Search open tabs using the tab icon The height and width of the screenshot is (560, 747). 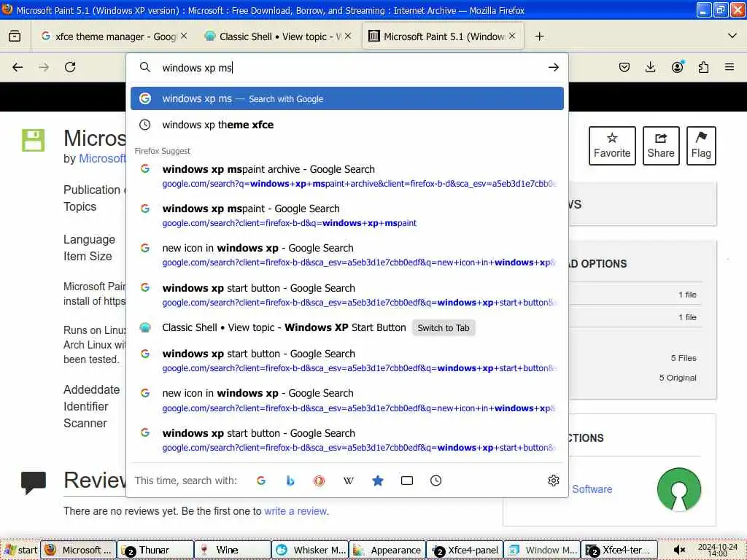pyautogui.click(x=407, y=481)
